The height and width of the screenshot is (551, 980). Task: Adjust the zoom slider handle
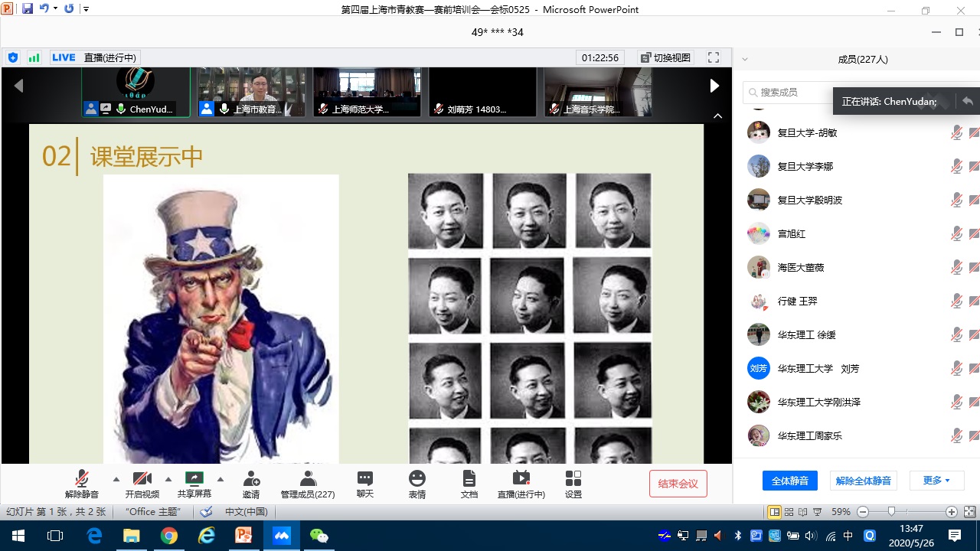tap(891, 512)
